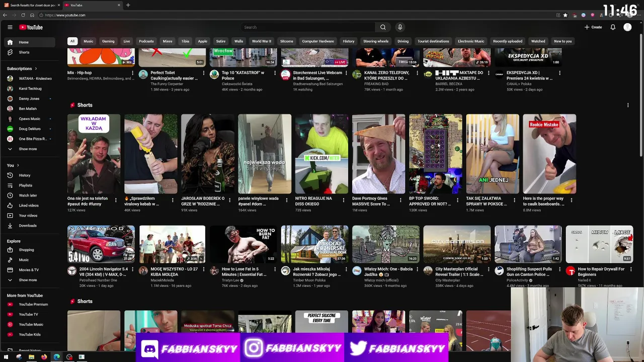Viewport: 644px width, 362px height.
Task: Open a new browser tab
Action: 128,5
